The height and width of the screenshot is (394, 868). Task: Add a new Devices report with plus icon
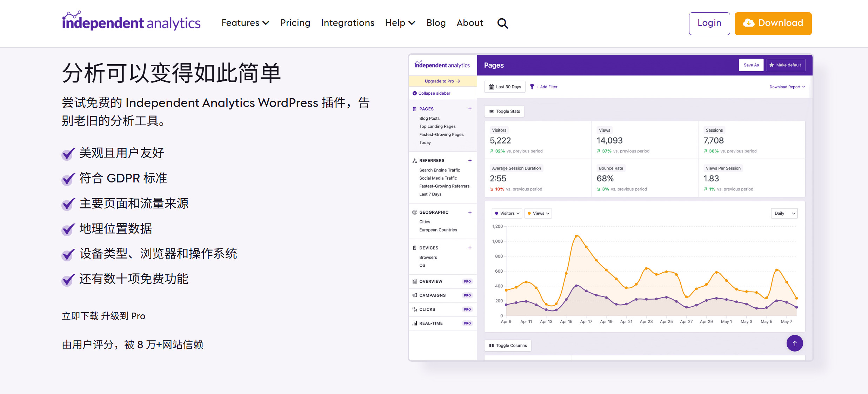click(x=470, y=248)
